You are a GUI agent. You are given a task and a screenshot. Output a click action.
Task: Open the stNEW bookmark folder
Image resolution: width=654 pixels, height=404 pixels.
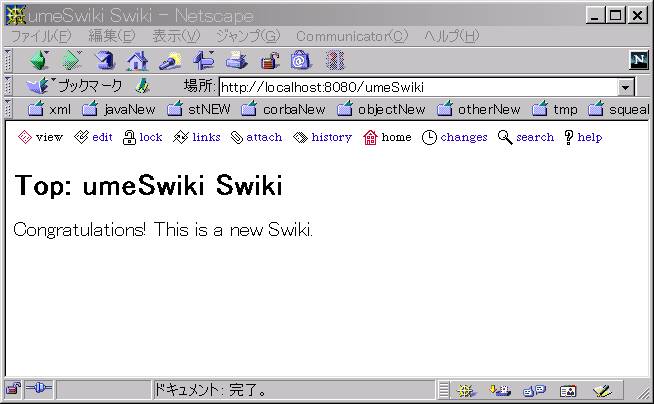pyautogui.click(x=199, y=109)
